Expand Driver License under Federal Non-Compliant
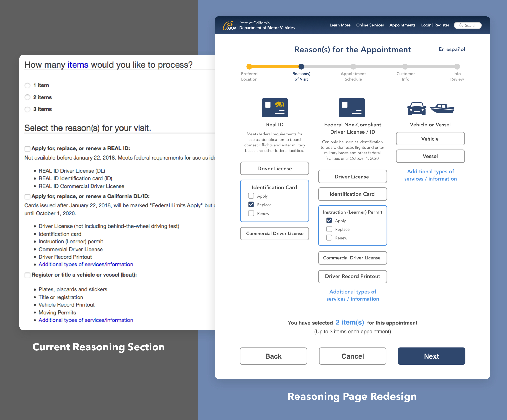Screen dimensions: 507x420 353,177
